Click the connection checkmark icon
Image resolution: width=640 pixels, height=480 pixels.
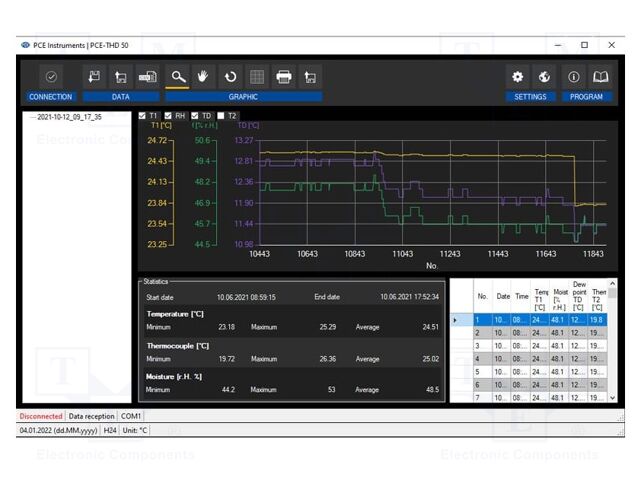51,76
